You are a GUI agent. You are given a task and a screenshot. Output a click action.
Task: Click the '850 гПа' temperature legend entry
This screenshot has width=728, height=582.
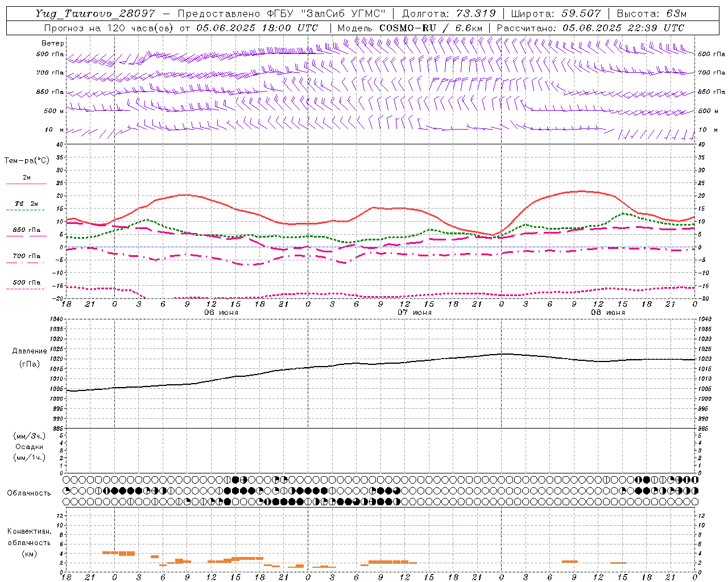click(27, 230)
